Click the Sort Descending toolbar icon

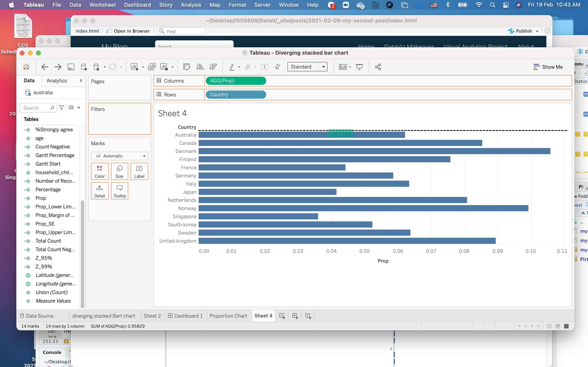[213, 67]
